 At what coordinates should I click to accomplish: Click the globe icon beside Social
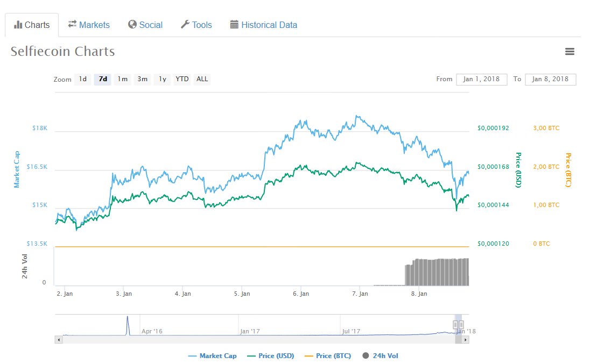click(132, 24)
